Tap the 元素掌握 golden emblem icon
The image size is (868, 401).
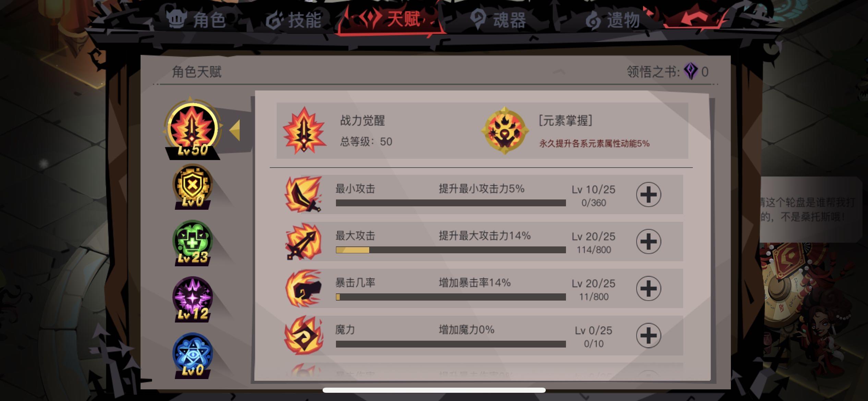point(505,131)
